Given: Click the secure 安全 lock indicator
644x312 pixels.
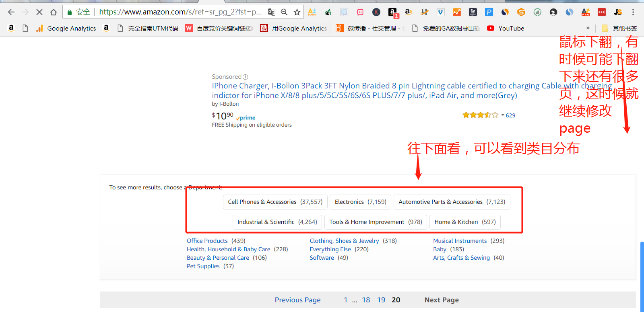Looking at the screenshot, I should click(79, 12).
